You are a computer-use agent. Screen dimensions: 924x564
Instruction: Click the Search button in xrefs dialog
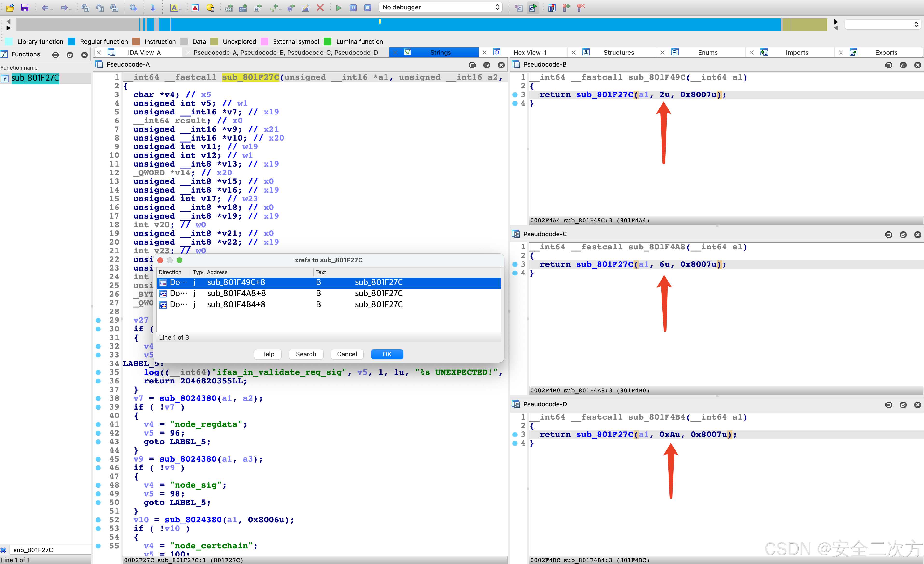[306, 354]
